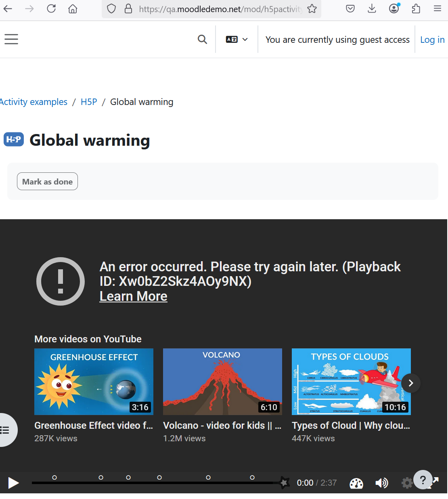Click the 'Volcano - video for kids' title
The height and width of the screenshot is (499, 448).
point(222,426)
